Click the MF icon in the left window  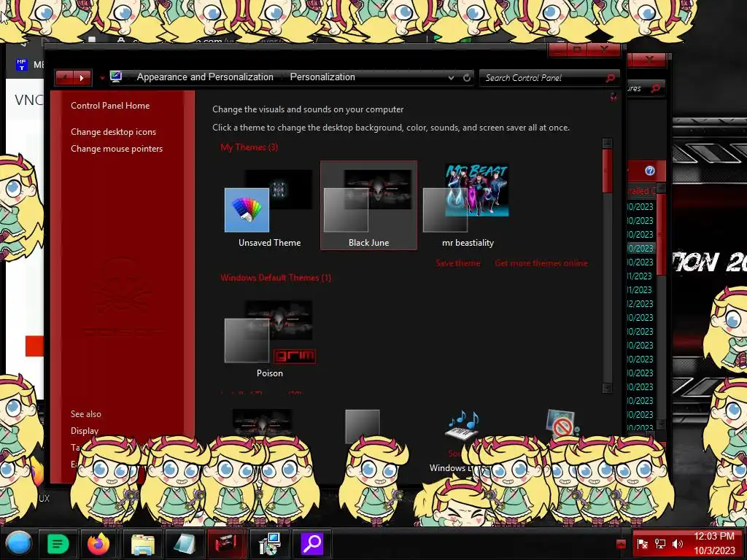click(21, 65)
